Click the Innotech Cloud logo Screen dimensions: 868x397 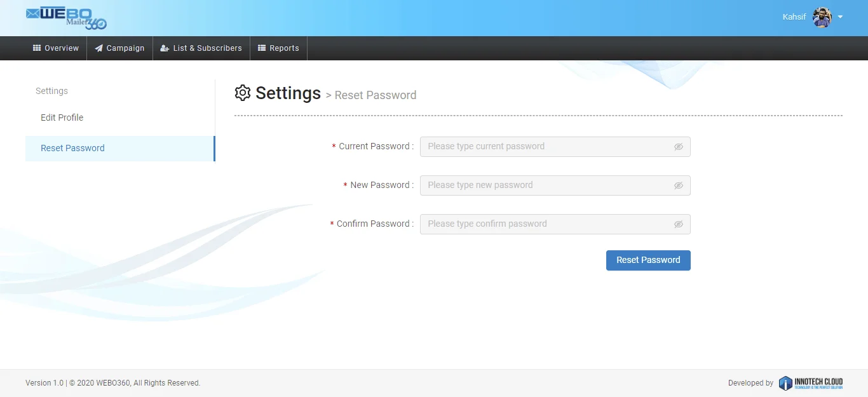(x=811, y=383)
